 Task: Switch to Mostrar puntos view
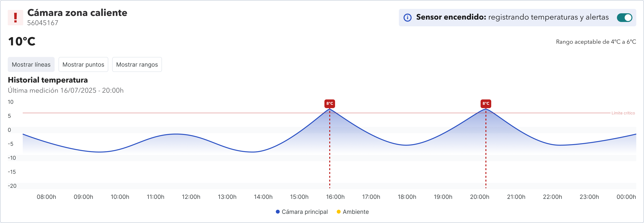[x=83, y=64]
